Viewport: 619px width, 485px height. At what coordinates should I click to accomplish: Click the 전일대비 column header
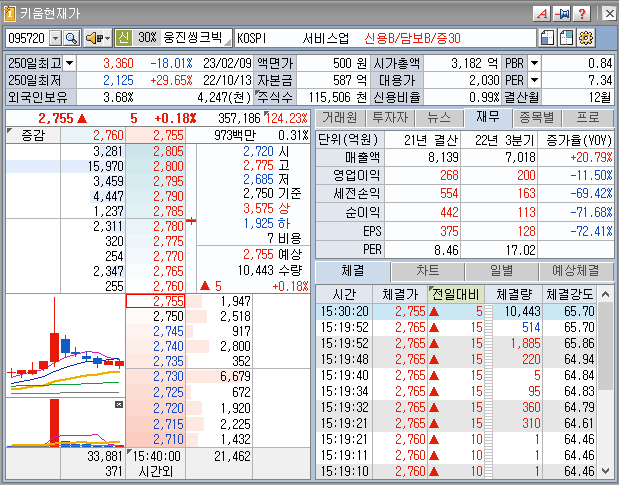[456, 294]
